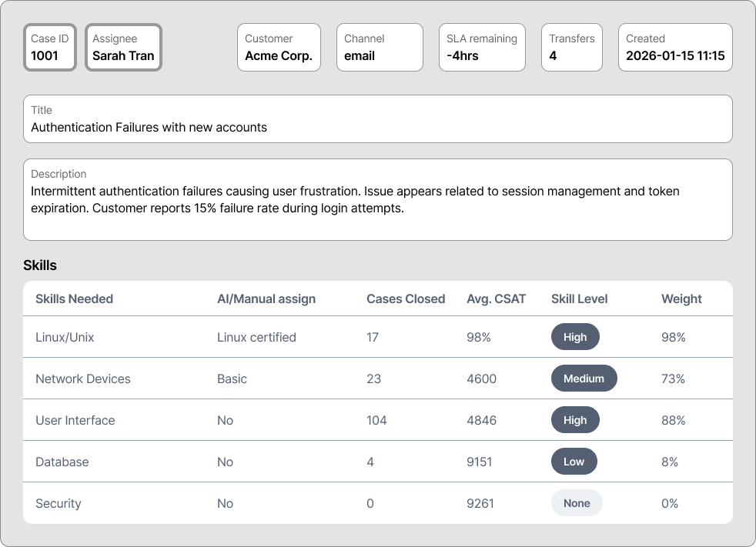Select the User Interface skill
The image size is (756, 547).
coord(75,420)
